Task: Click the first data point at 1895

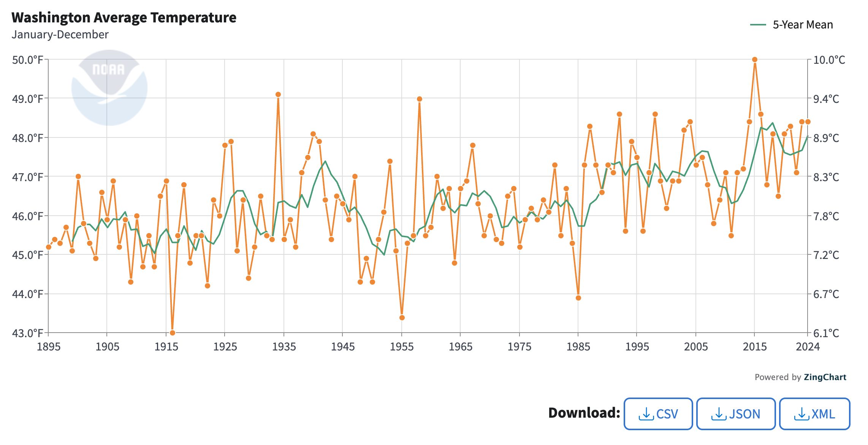Action: [x=49, y=247]
